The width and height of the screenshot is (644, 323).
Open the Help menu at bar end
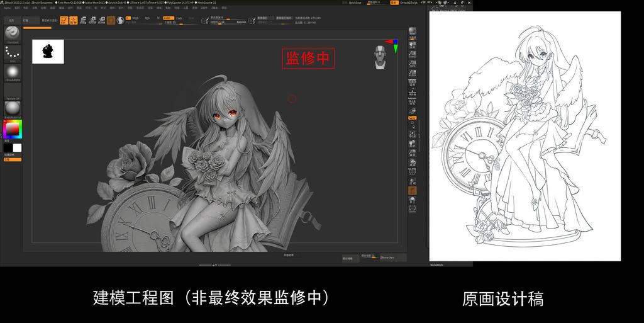coord(224,8)
